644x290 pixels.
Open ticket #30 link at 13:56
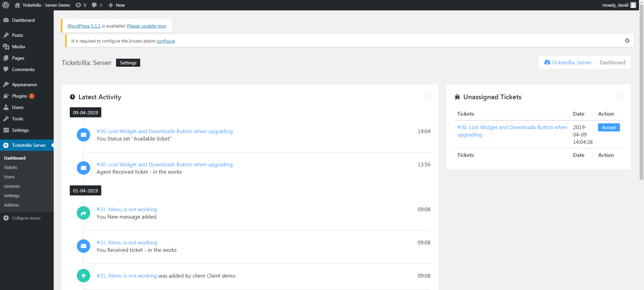pos(165,164)
